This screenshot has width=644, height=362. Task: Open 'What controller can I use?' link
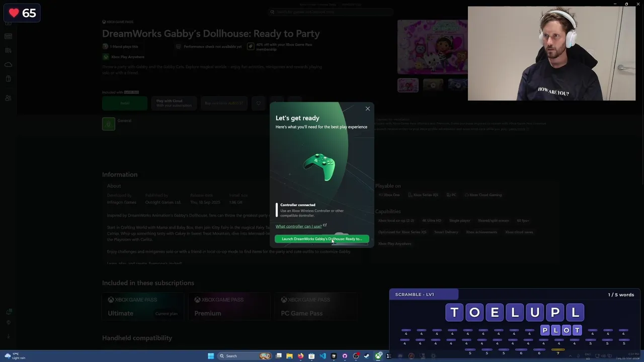tap(298, 226)
